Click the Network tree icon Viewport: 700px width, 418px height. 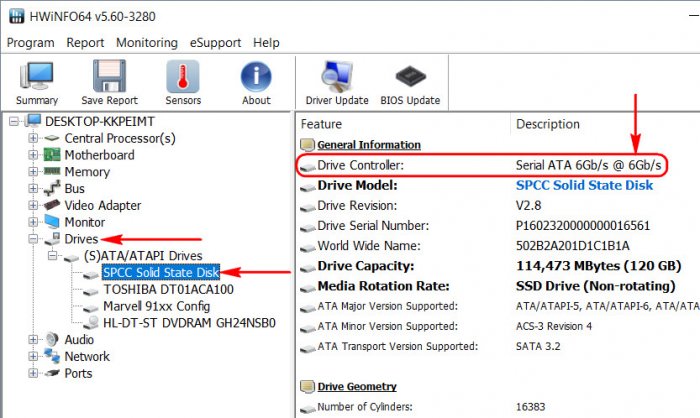pos(52,356)
